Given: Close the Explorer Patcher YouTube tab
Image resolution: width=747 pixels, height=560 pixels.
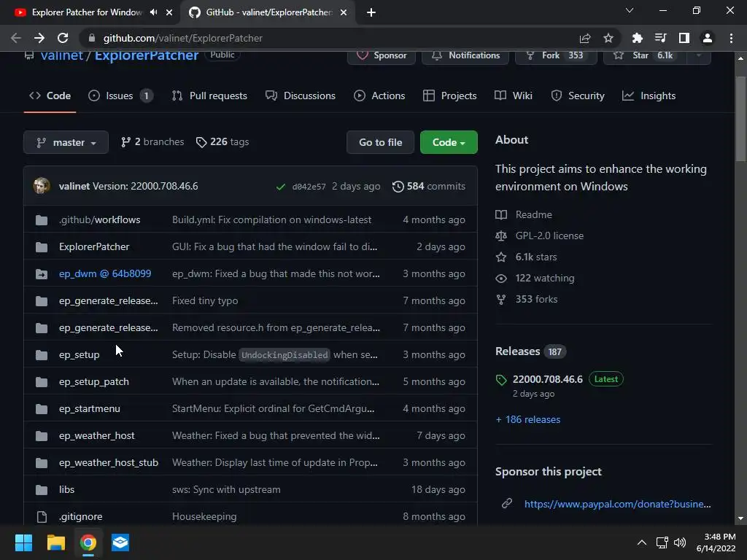Looking at the screenshot, I should [x=169, y=12].
